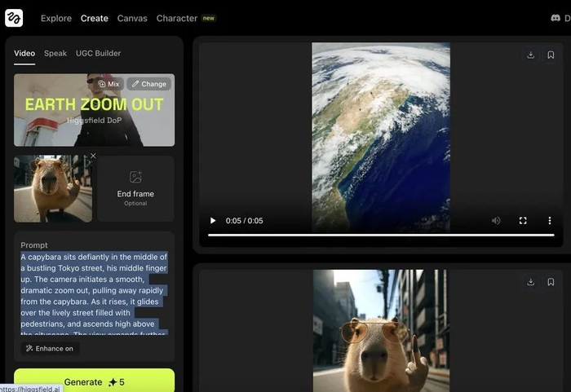Image resolution: width=571 pixels, height=392 pixels.
Task: Mute the Earth video volume
Action: (496, 221)
